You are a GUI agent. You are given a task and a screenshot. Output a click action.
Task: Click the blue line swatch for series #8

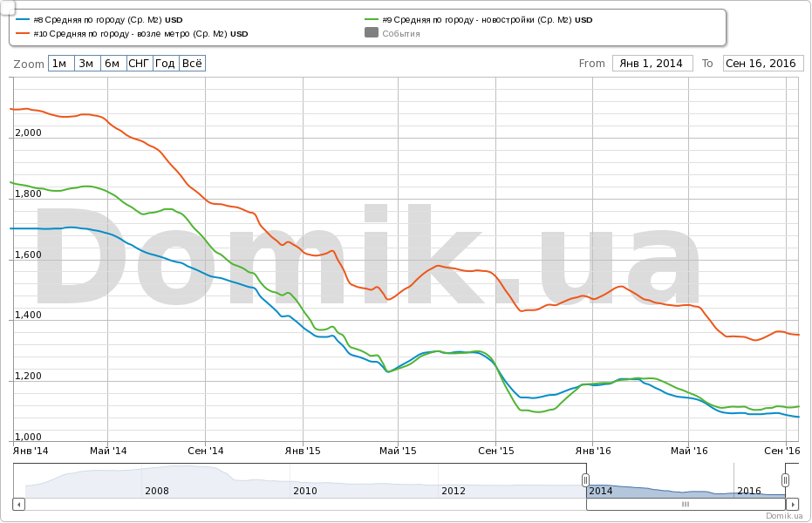(23, 20)
